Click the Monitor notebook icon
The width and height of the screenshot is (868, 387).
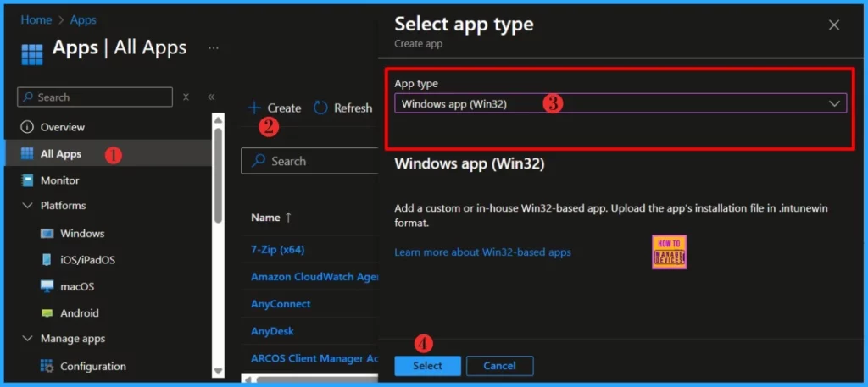coord(26,180)
